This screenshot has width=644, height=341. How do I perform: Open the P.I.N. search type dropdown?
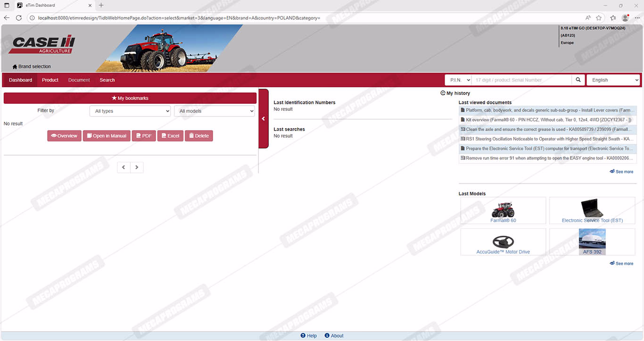(458, 80)
